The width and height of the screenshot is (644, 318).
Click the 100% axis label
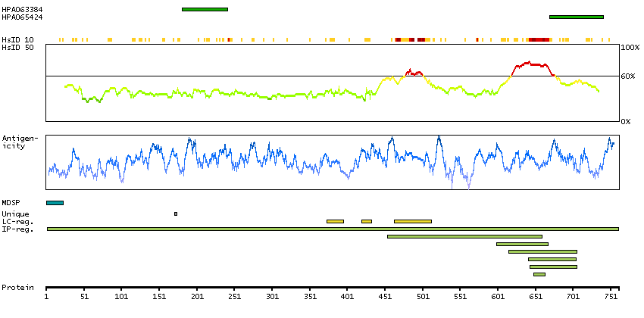(630, 48)
